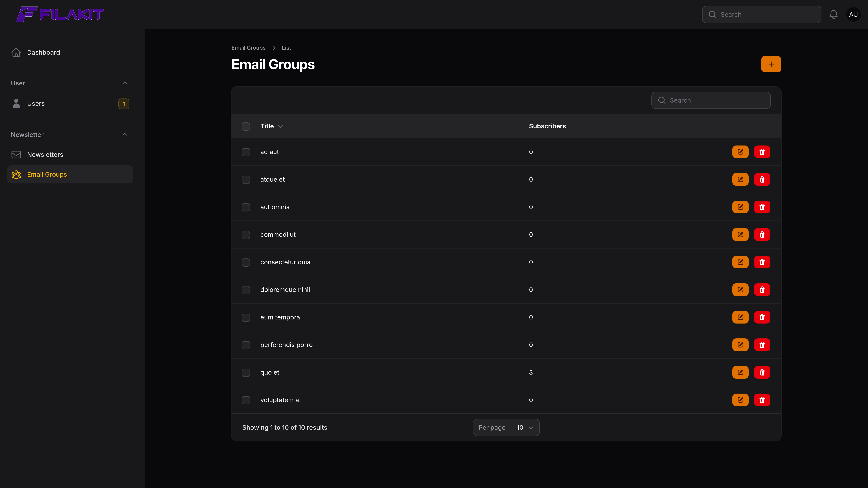Edit the 'atque et' group
This screenshot has height=488, width=868.
[740, 180]
